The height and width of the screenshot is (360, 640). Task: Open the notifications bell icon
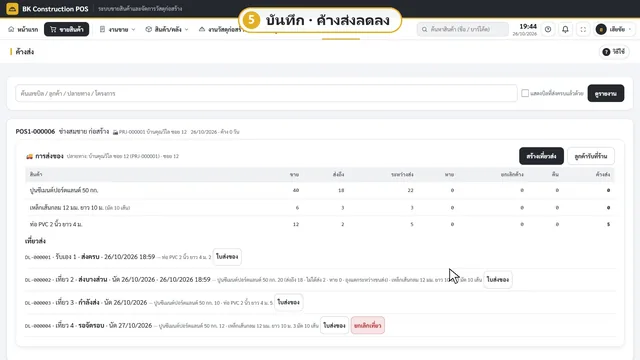(565, 29)
